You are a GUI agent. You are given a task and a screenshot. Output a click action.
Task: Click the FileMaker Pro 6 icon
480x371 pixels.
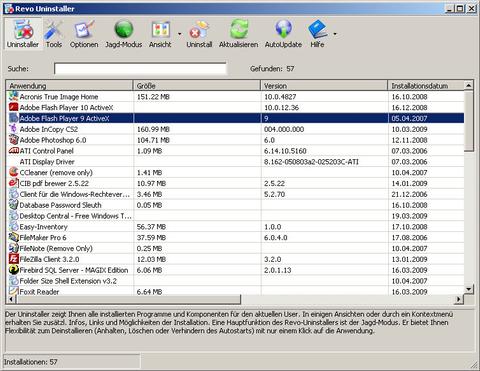coord(14,237)
